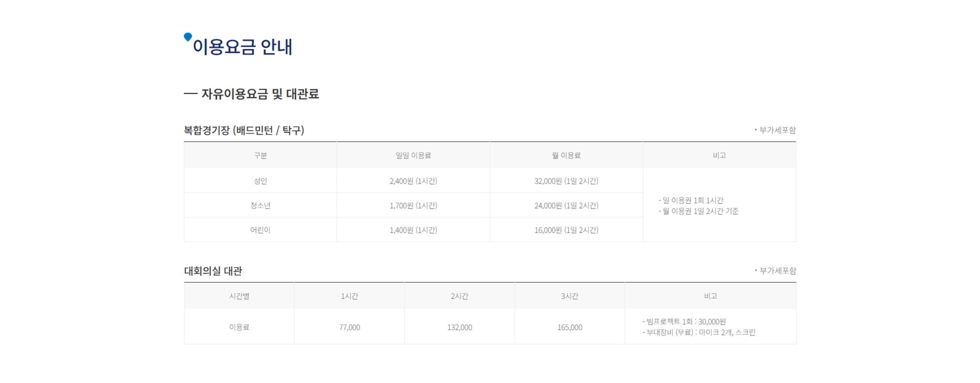Click the 월 이용료 column header
The width and height of the screenshot is (980, 383).
566,155
